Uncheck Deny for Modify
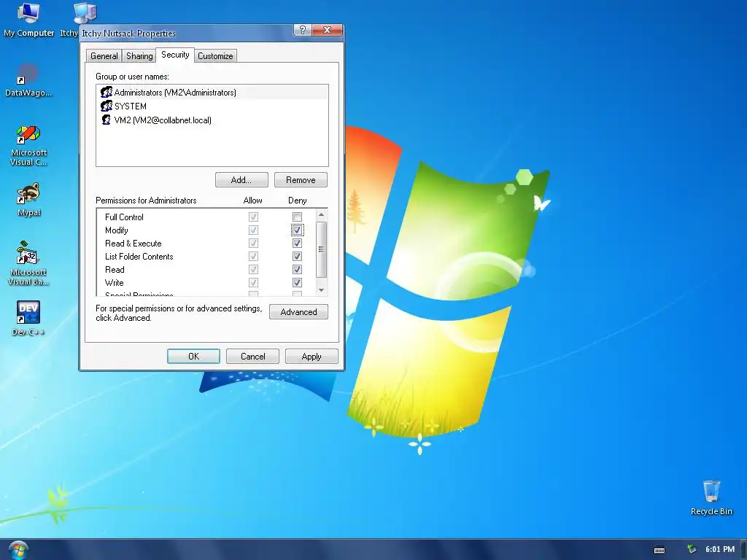 point(298,230)
